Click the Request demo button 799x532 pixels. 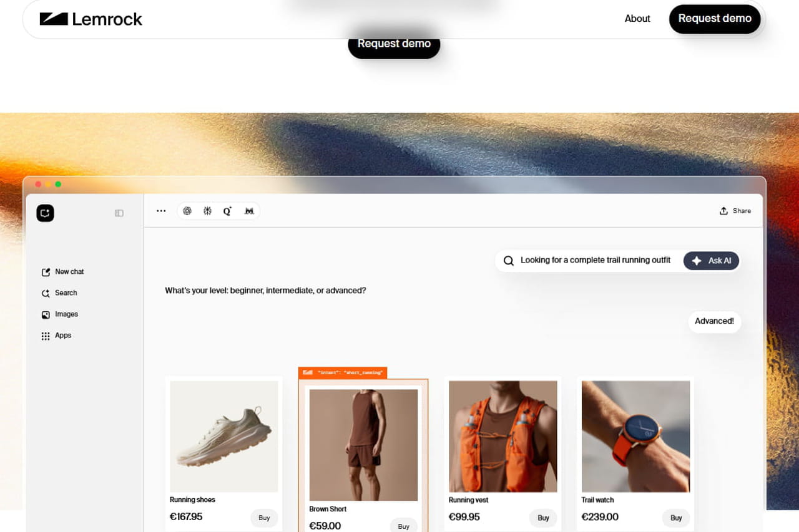click(715, 19)
